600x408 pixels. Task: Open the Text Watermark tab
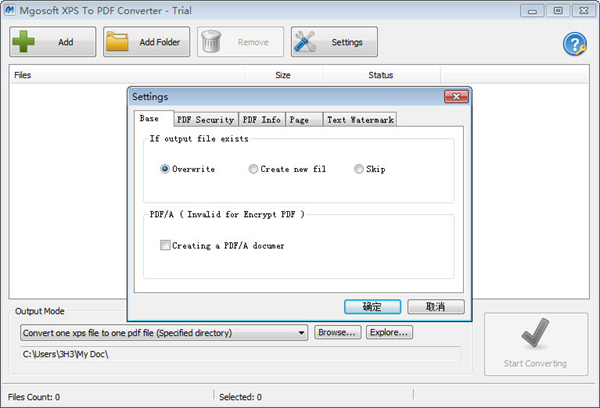[x=360, y=120]
